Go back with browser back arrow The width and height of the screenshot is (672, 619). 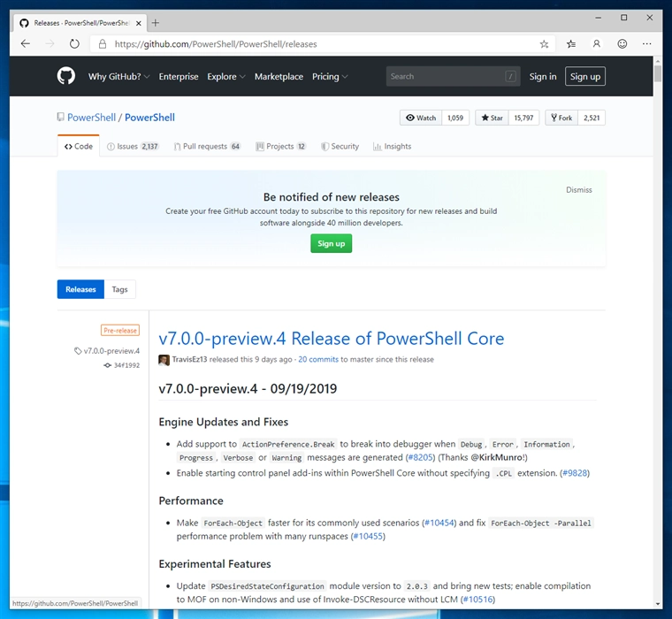pyautogui.click(x=26, y=43)
